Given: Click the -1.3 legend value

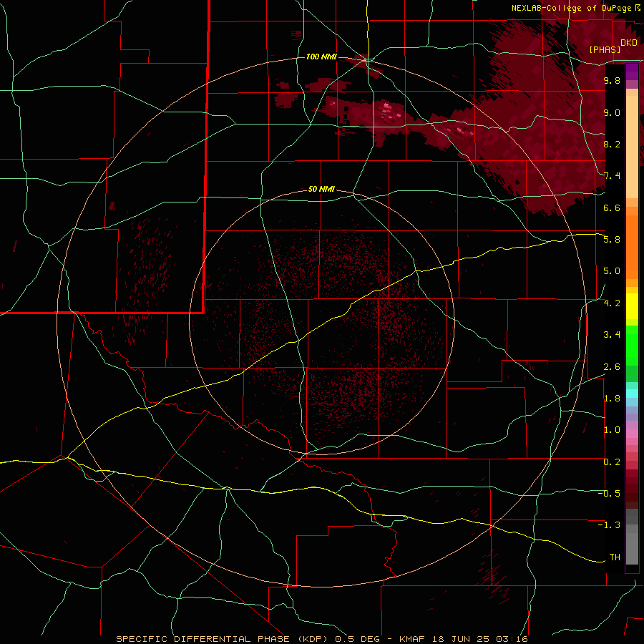Looking at the screenshot, I should (x=610, y=525).
